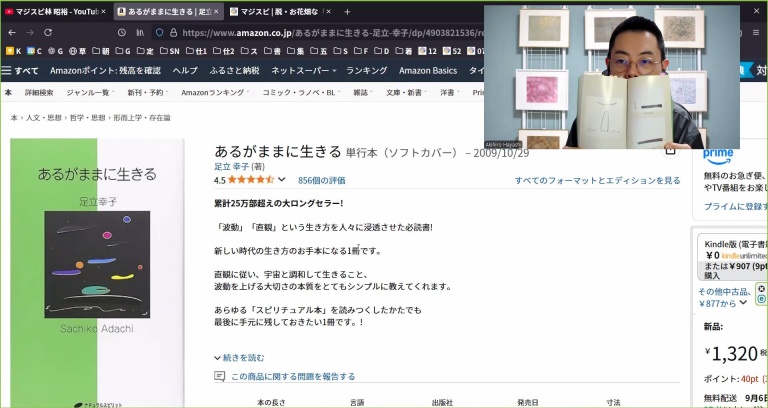Image resolution: width=768 pixels, height=408 pixels.
Task: Open the 朝 bookmark folder
Action: 100,51
